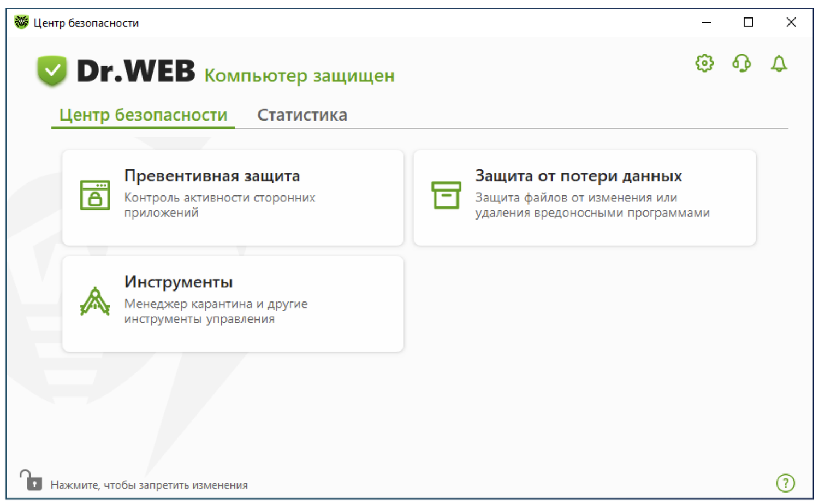Viewport: 819px width, 504px height.
Task: Select the Центр безопасности tab
Action: [143, 115]
